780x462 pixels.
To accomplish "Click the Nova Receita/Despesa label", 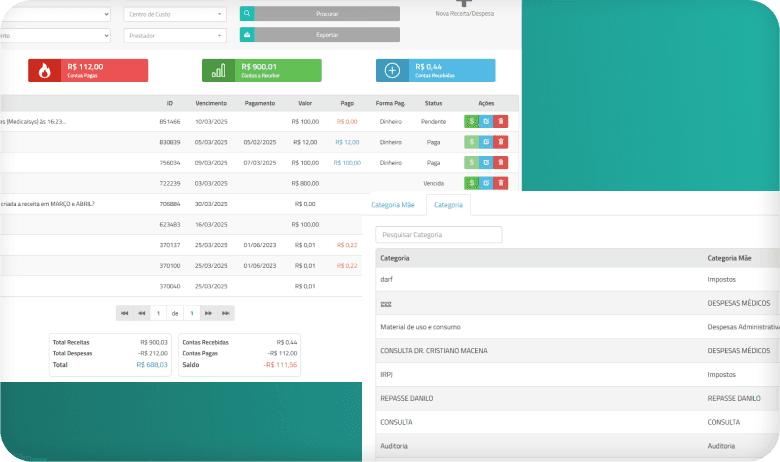I will click(465, 14).
